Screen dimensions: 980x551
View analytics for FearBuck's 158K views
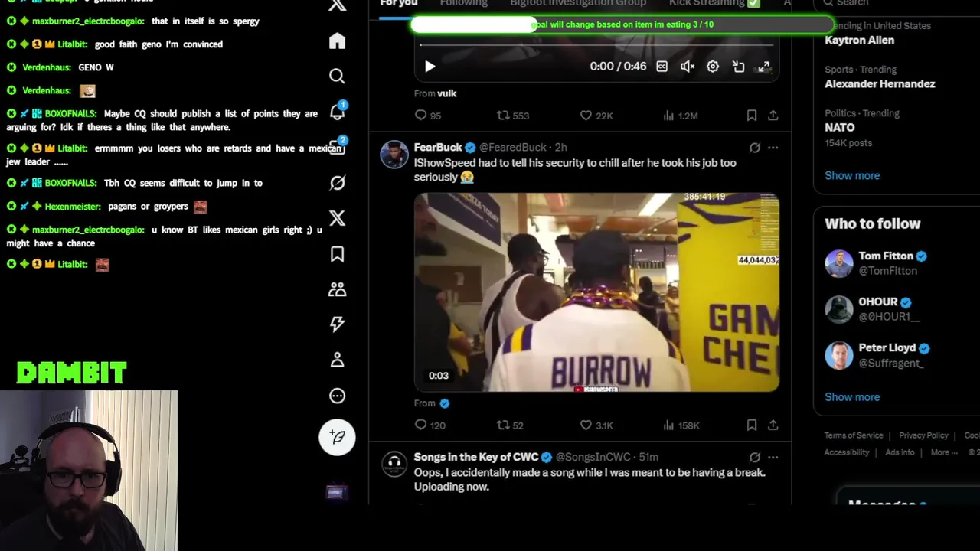[x=681, y=425]
